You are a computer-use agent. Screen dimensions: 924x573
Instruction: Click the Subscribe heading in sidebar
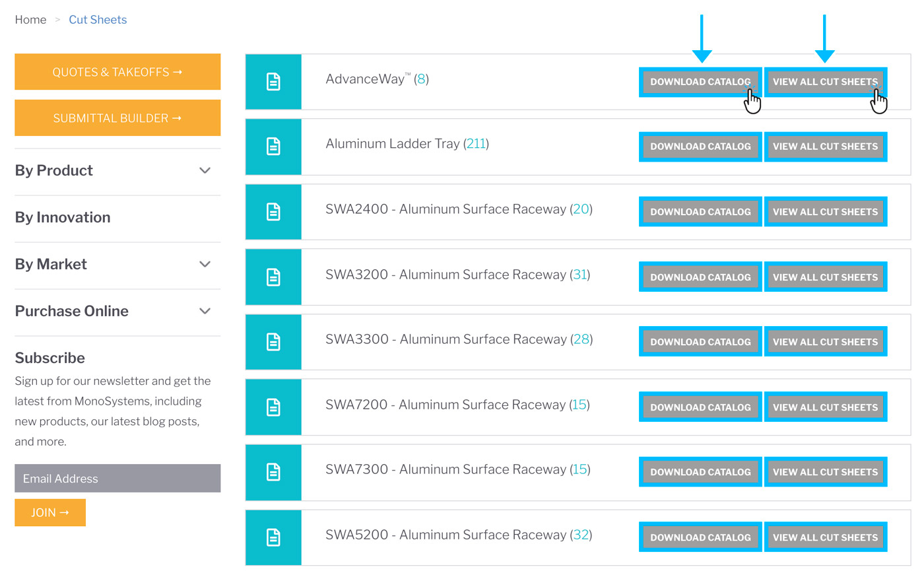50,358
